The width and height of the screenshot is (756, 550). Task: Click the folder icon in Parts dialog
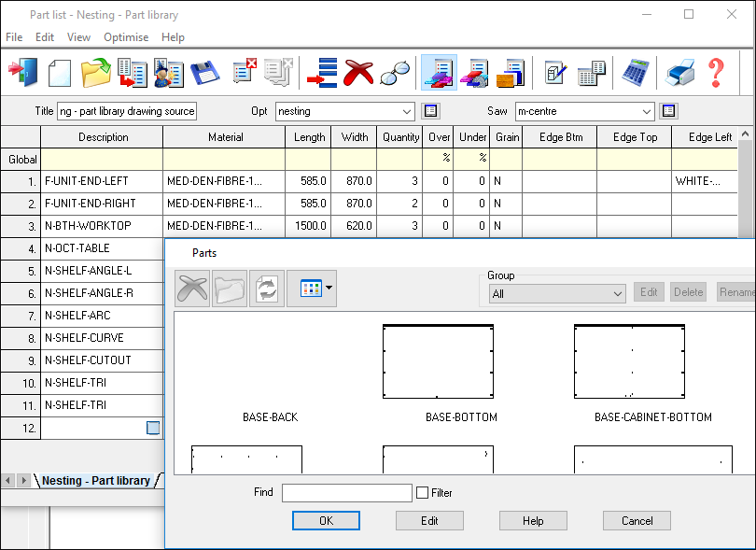230,289
